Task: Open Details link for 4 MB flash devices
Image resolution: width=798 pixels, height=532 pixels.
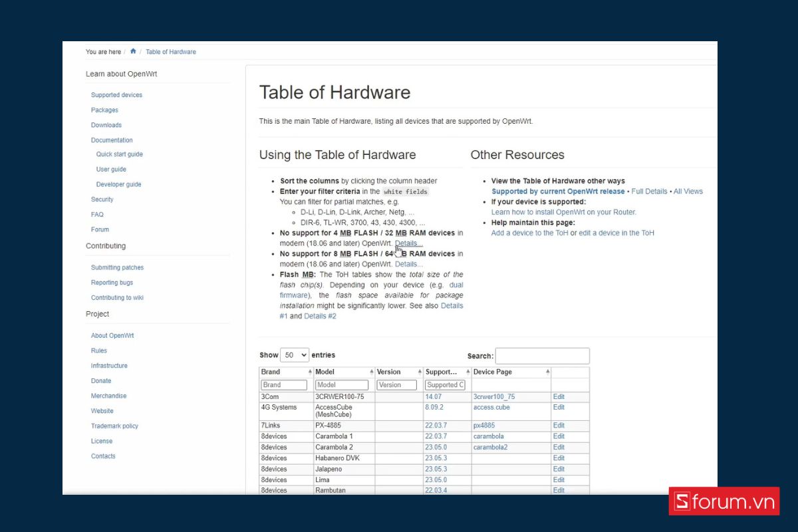Action: (408, 243)
